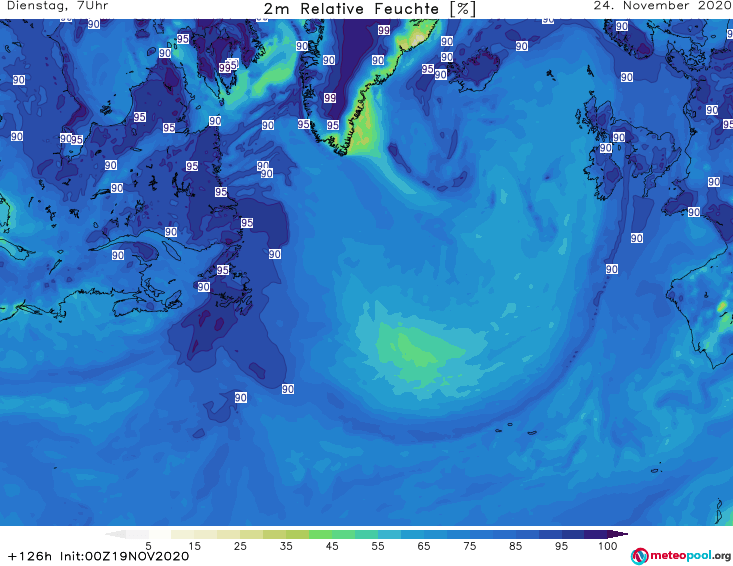Click the legend value '35'
This screenshot has height=566, width=733.
(x=286, y=546)
